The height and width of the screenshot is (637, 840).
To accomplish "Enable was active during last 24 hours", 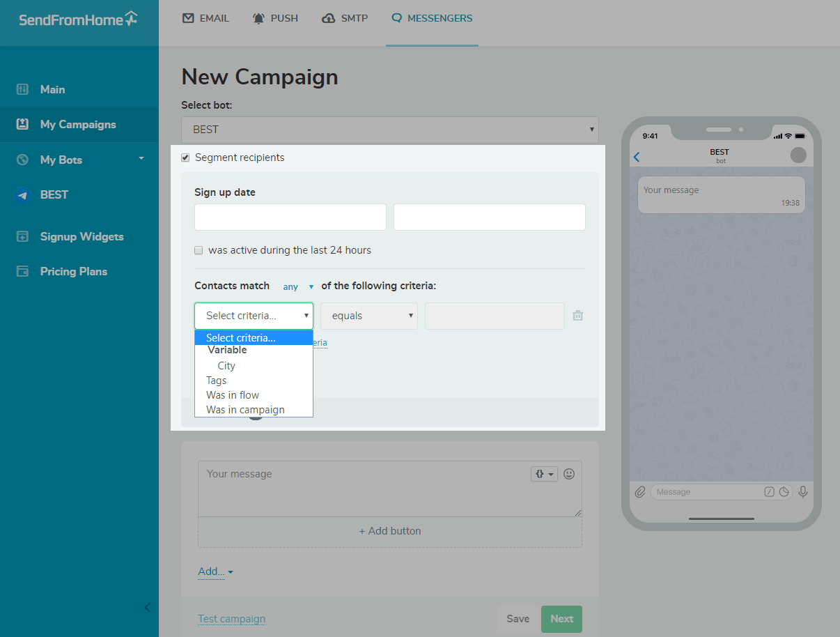I will point(199,250).
